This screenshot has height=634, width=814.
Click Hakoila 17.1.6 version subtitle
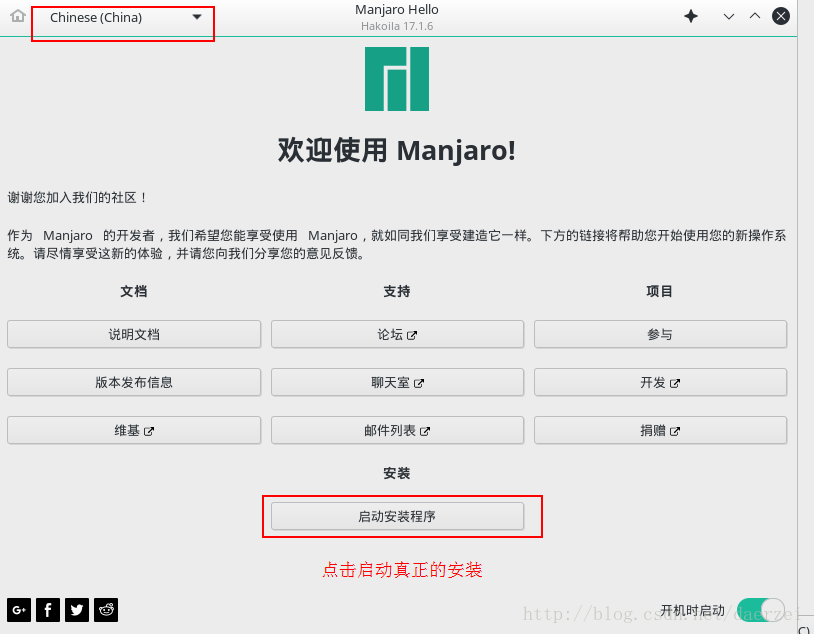[397, 26]
